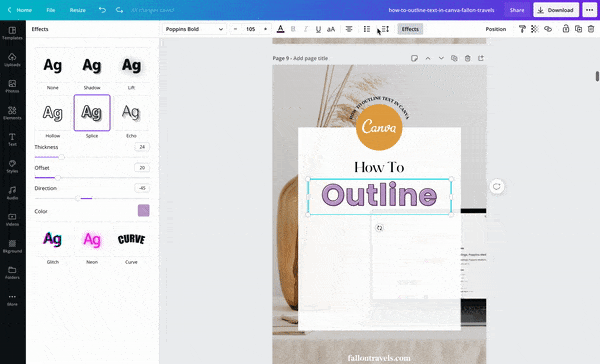Click the copy style paint roller
Image resolution: width=600 pixels, height=364 pixels.
tap(522, 29)
